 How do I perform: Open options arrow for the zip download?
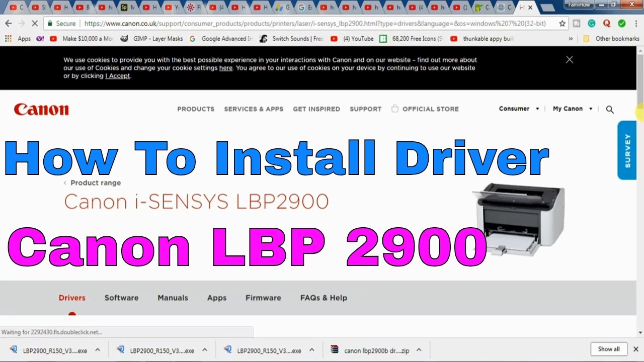coord(419,350)
